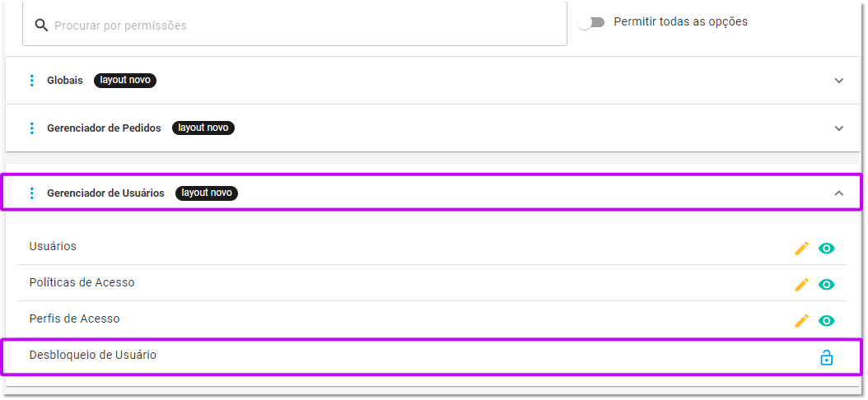Toggle the Permitir todas as opções switch
The width and height of the screenshot is (868, 400).
[x=591, y=22]
